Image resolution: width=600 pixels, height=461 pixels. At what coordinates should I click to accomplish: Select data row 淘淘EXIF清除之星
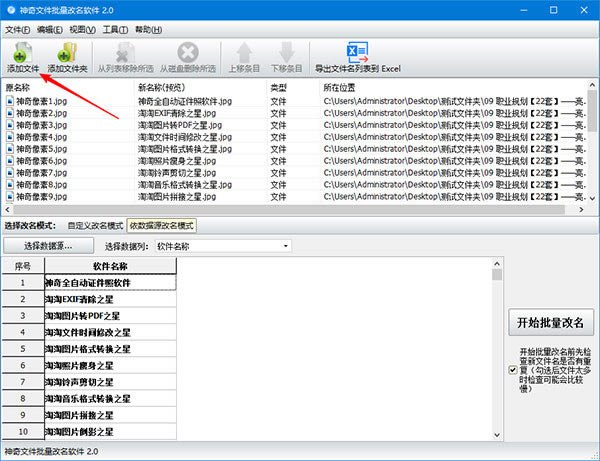pos(110,299)
